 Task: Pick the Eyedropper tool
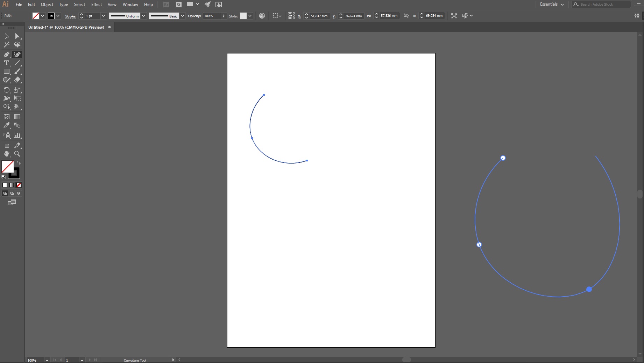coord(6,125)
